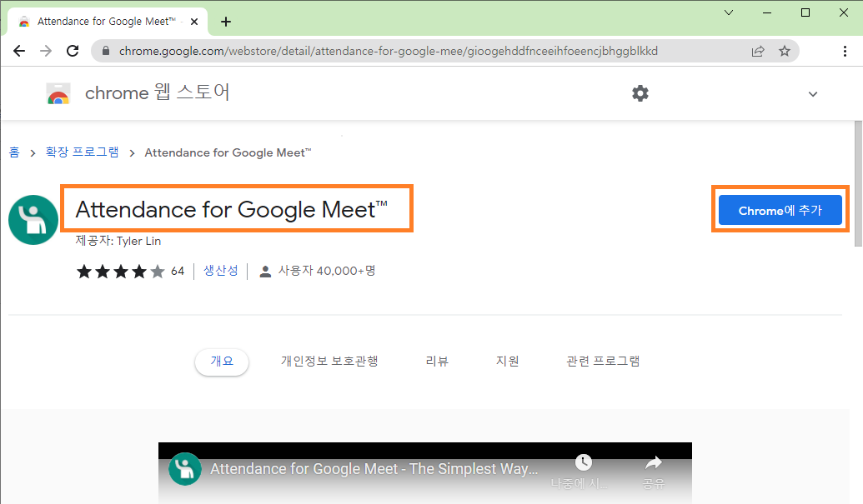Screen dimensions: 863x504
Task: Click the video title Attendance for Google Meet
Action: pos(374,469)
